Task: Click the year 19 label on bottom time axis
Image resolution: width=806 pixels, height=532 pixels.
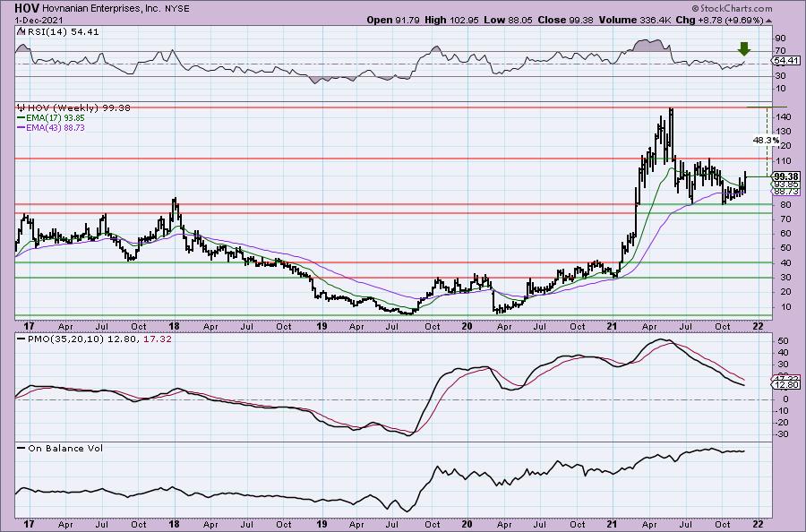Action: pyautogui.click(x=322, y=524)
